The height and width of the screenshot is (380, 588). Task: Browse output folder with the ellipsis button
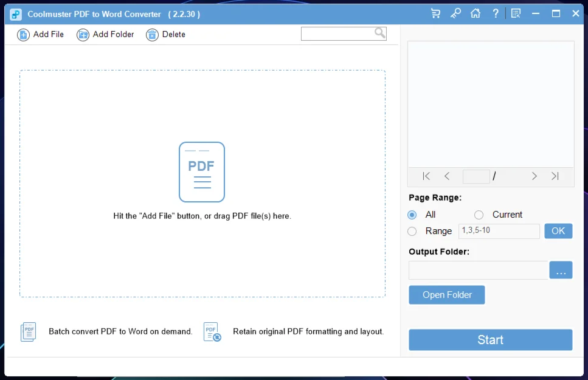pyautogui.click(x=561, y=270)
